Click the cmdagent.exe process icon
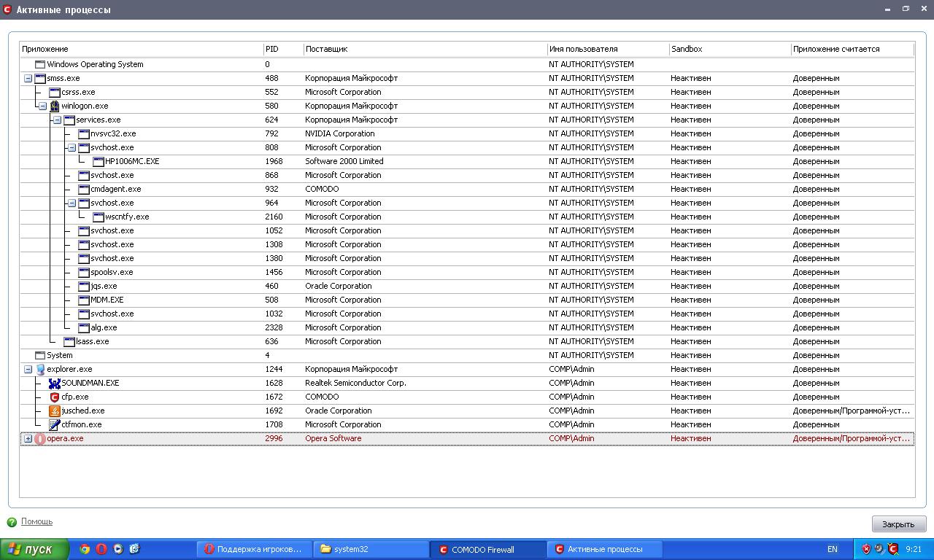Screen dimensions: 934x560 pyautogui.click(x=84, y=189)
